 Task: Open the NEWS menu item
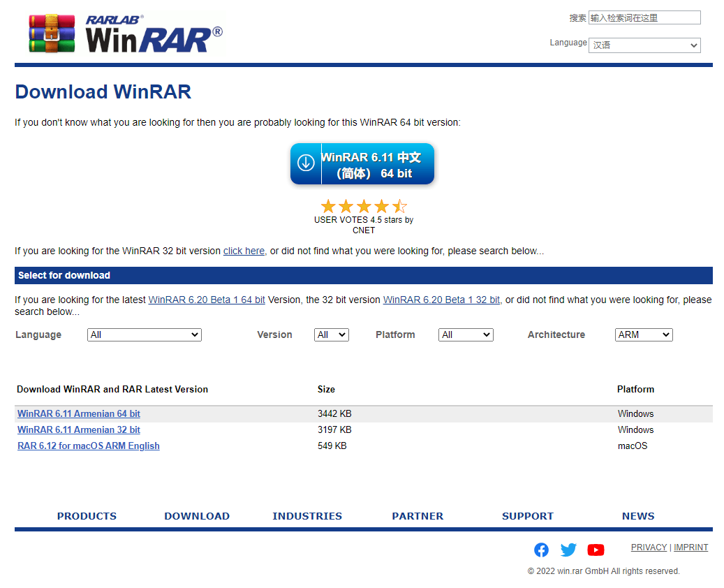click(638, 516)
